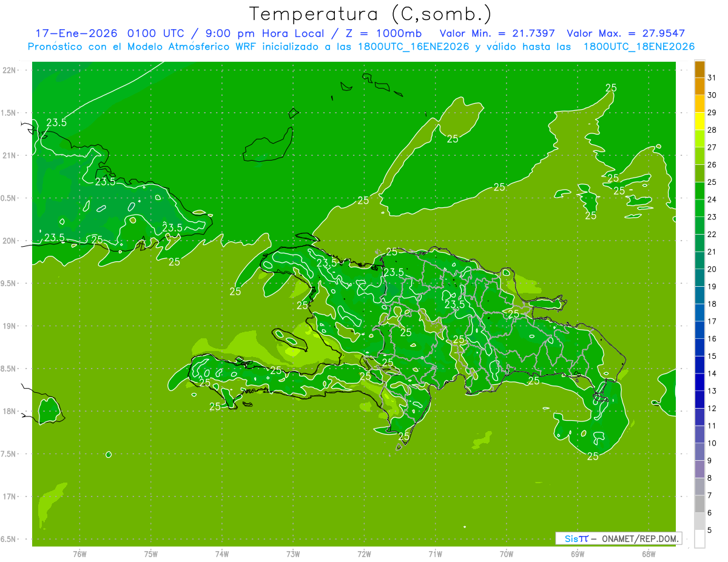Click the "17" label on the color scale
This screenshot has height=562, width=728.
pyautogui.click(x=712, y=321)
